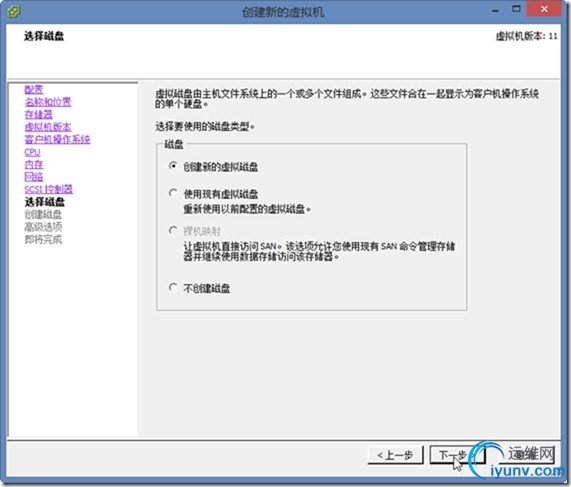571x487 pixels.
Task: Click '<上一步' back button
Action: [x=395, y=455]
